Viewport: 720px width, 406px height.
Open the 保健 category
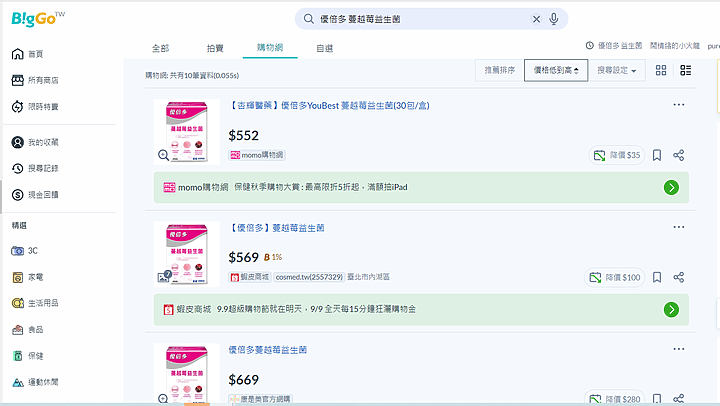click(28, 356)
